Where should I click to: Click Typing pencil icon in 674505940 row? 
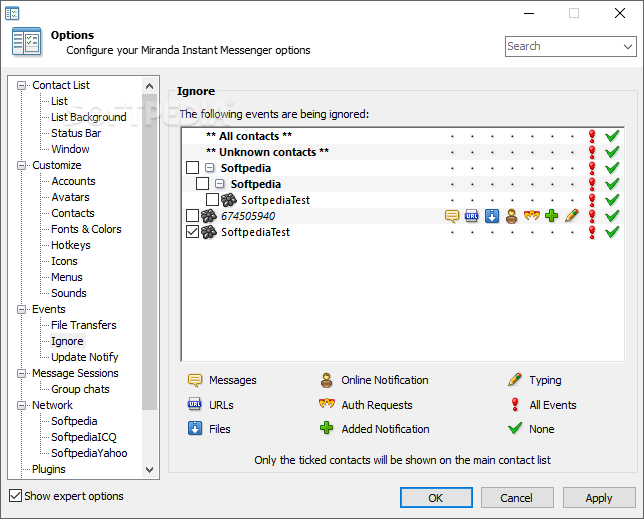571,216
